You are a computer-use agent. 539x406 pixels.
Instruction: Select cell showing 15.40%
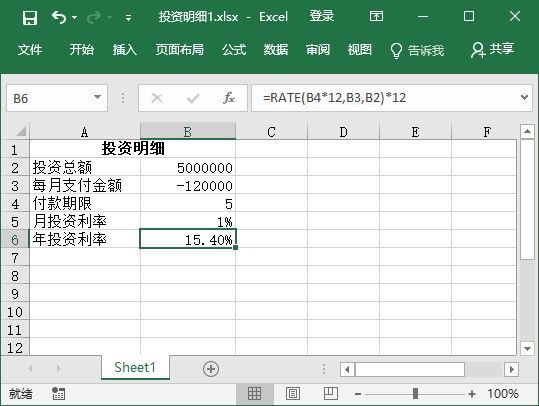pos(188,239)
